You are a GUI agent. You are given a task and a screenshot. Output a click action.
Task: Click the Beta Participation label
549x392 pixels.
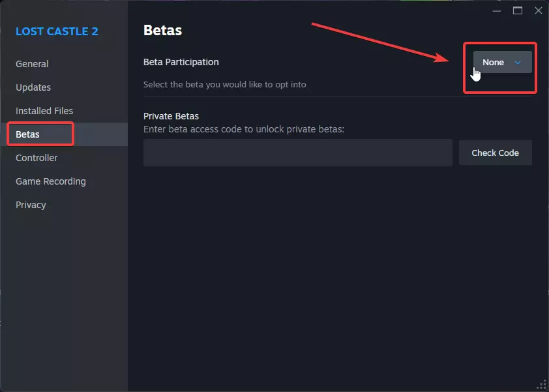(x=181, y=62)
